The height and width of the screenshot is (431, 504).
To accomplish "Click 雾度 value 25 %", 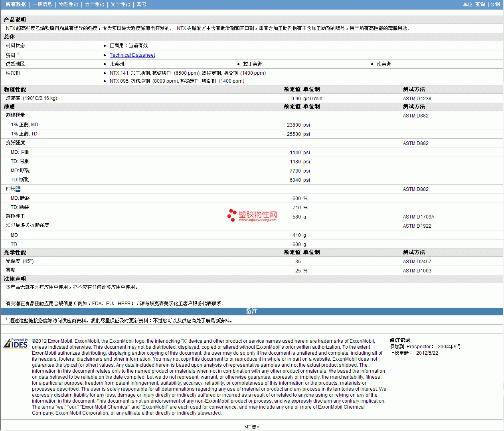I will pyautogui.click(x=301, y=271).
